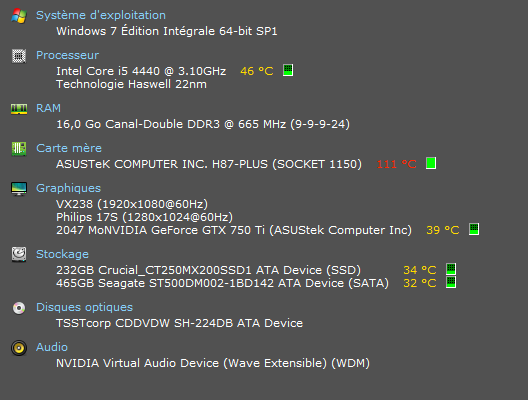528x400 pixels.
Task: Click GPU temperature indicator beside 39 °C
Action: pos(474,229)
